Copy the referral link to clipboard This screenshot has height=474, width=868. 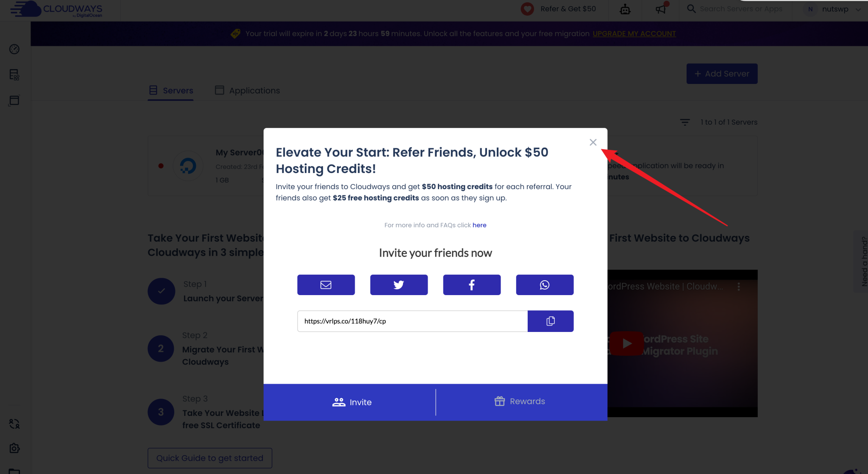tap(551, 321)
